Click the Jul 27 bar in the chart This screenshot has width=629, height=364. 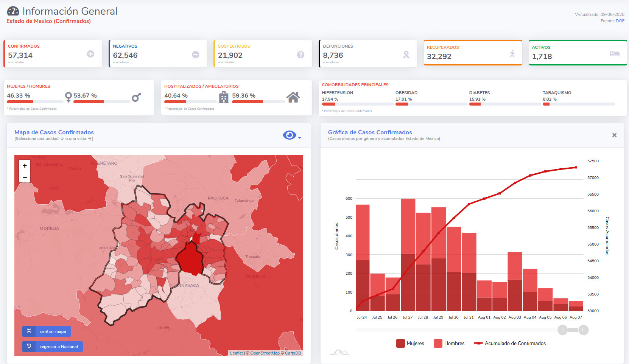coord(408,255)
